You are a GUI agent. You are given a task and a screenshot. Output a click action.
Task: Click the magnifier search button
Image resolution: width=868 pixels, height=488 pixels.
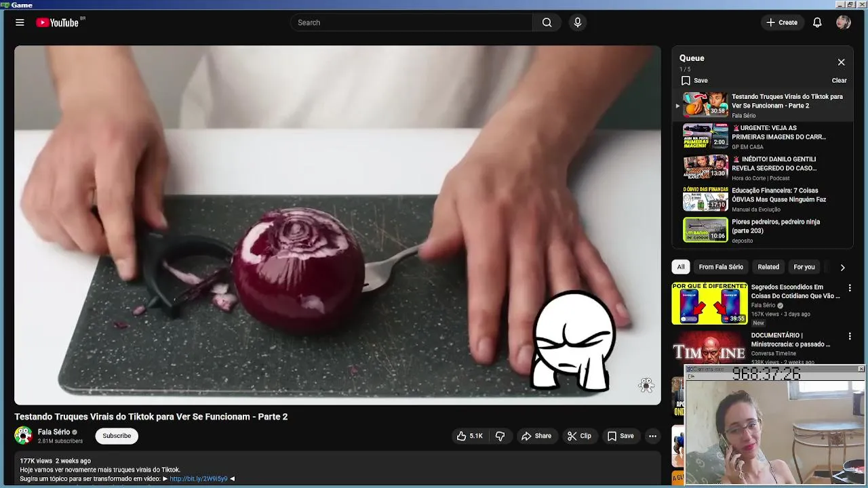[547, 22]
